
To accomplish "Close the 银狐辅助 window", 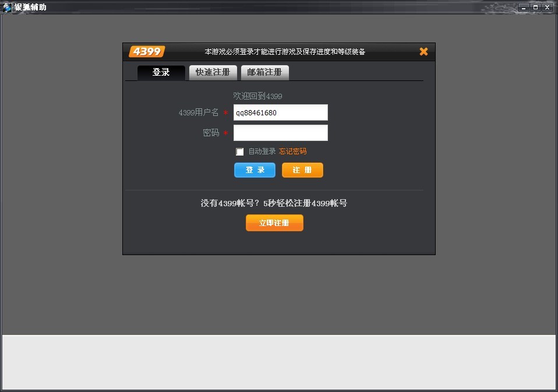I will coord(548,7).
